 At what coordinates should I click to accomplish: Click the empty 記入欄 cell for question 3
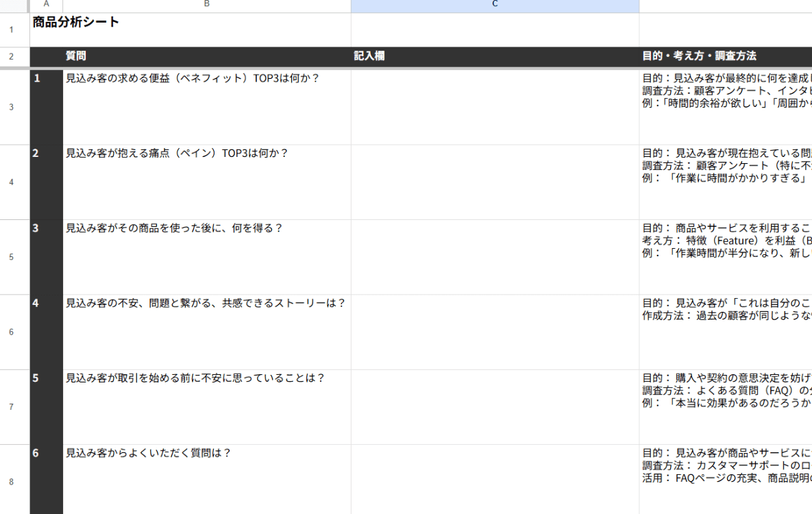tap(495, 257)
